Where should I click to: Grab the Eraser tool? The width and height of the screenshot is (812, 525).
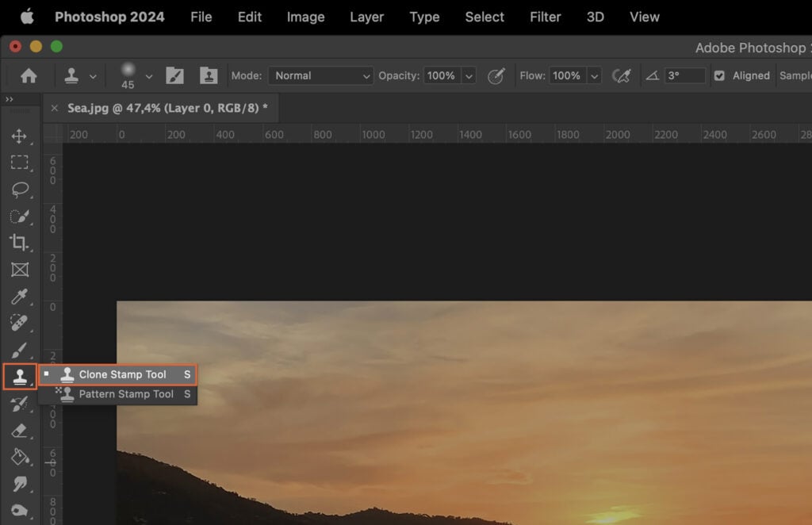[20, 431]
